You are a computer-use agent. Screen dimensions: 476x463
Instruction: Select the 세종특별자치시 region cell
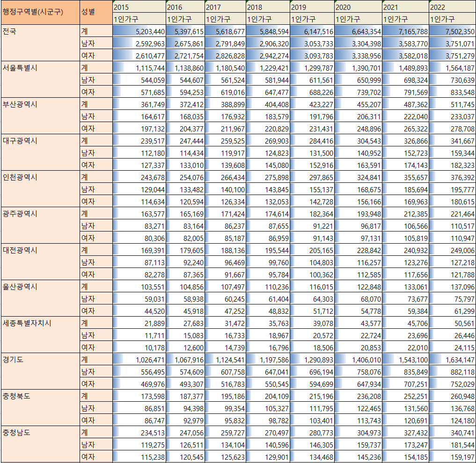pyautogui.click(x=40, y=335)
